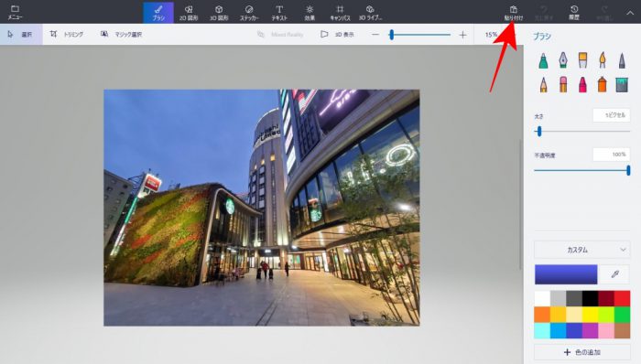Select the orange spray can
Screen dimensions: 641x364
pyautogui.click(x=603, y=84)
